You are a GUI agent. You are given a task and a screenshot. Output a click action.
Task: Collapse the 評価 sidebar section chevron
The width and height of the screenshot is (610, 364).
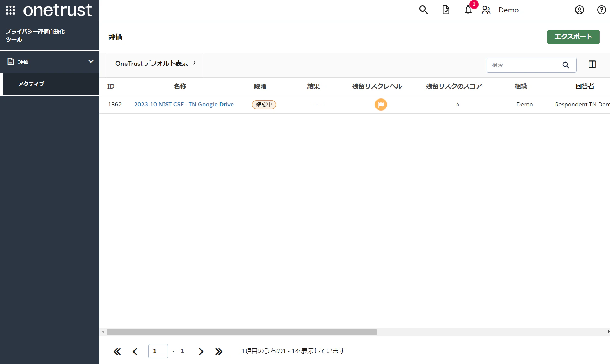(91, 61)
